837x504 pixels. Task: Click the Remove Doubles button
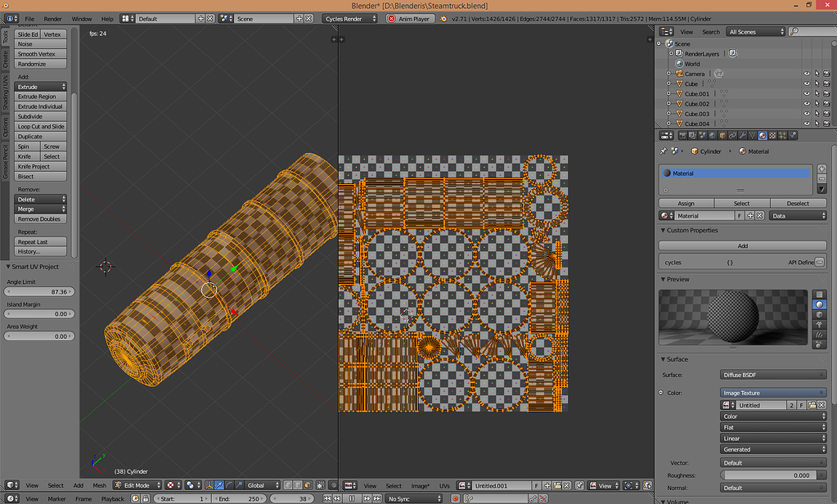41,219
